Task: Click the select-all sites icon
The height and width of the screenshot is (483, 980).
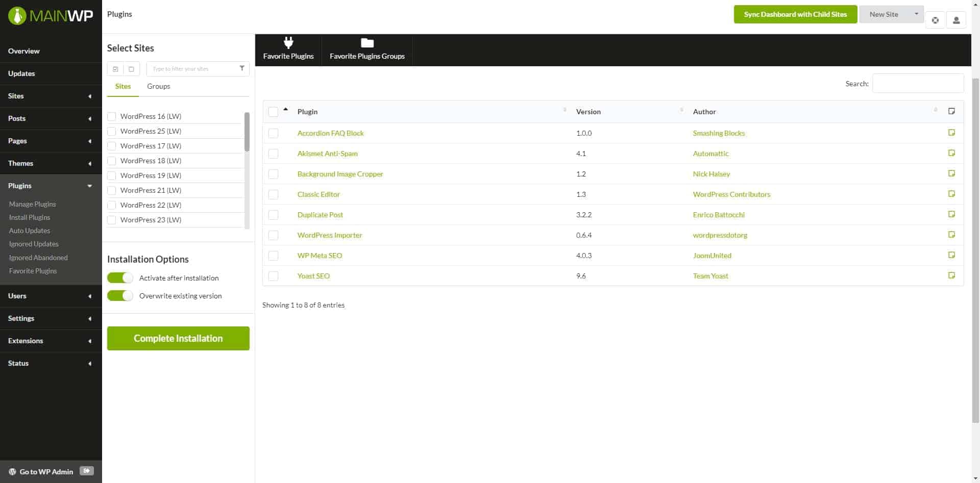Action: (x=115, y=69)
